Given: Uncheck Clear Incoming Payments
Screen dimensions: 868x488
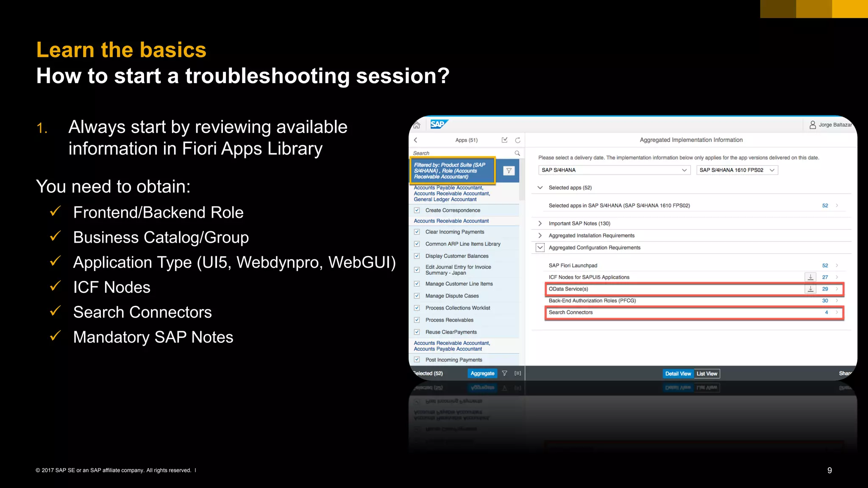Looking at the screenshot, I should point(417,232).
